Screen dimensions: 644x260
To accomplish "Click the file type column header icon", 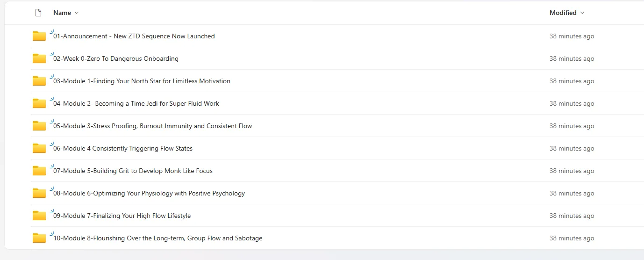I will 38,13.
